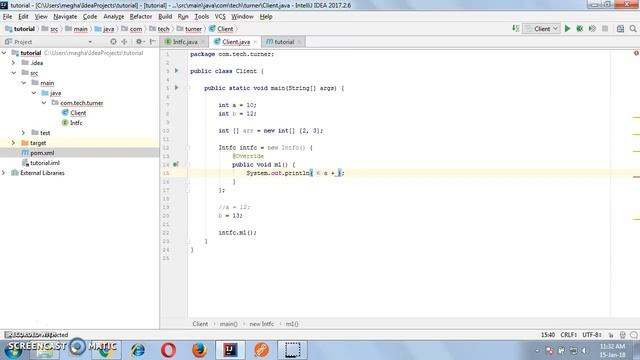Collapse the com.tech.turner package
Image resolution: width=640 pixels, height=360 pixels.
pyautogui.click(x=44, y=102)
